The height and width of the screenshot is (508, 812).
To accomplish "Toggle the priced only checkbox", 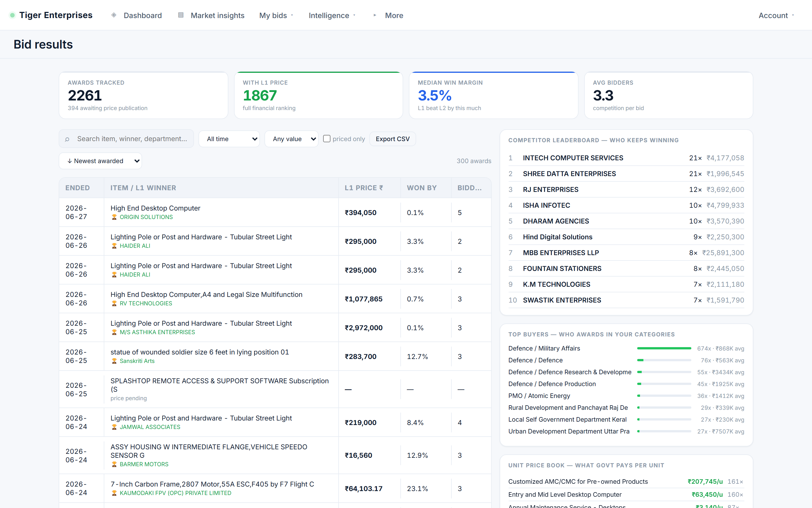I will 326,139.
